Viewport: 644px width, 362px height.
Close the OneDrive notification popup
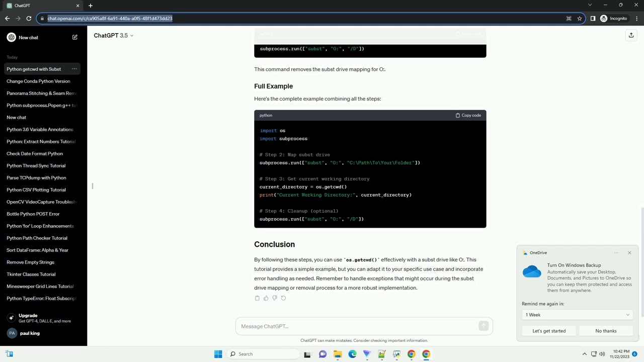coord(629,253)
